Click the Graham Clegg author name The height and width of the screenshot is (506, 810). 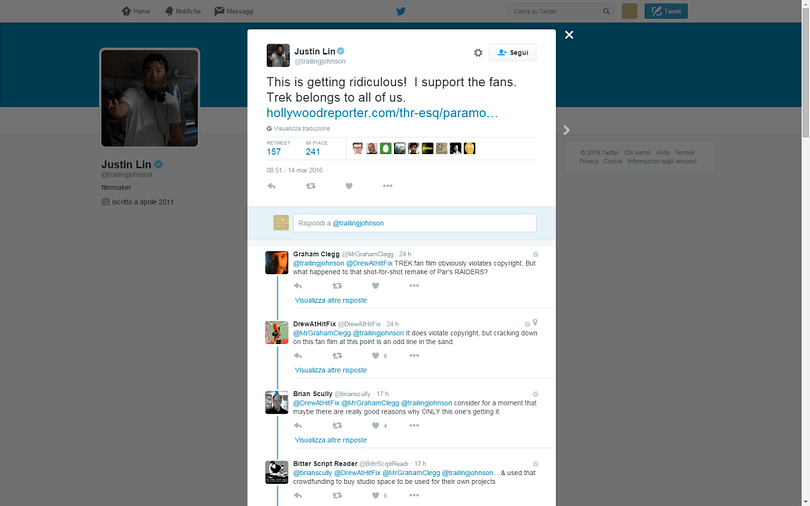(316, 254)
